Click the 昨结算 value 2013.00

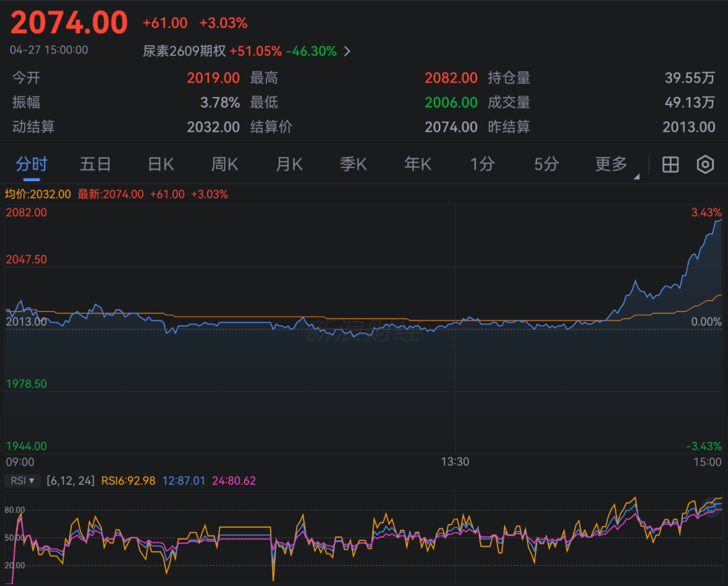pyautogui.click(x=688, y=127)
